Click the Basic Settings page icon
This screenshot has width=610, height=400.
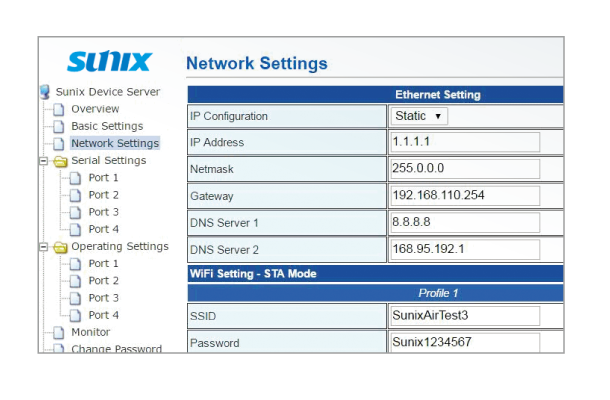tap(59, 126)
